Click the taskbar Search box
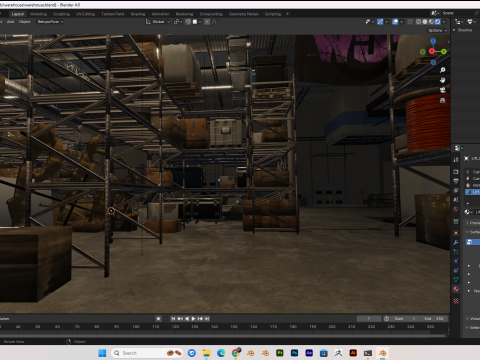The height and width of the screenshot is (360, 480). click(147, 353)
